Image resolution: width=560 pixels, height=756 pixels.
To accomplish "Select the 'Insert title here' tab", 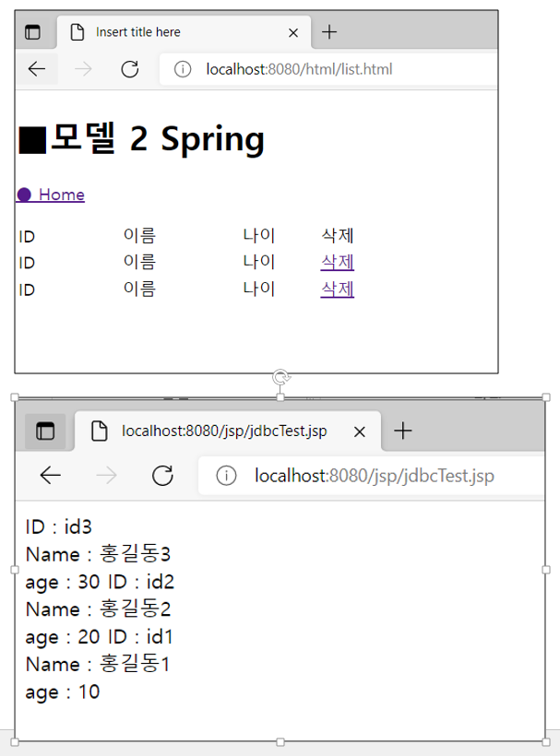I will [x=184, y=32].
